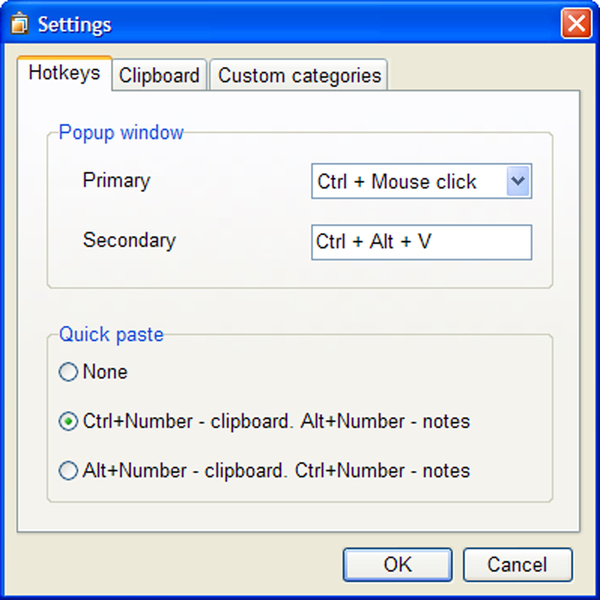Click the "Ctrl + Mouse click" combo box text
This screenshot has width=600, height=600.
[397, 181]
